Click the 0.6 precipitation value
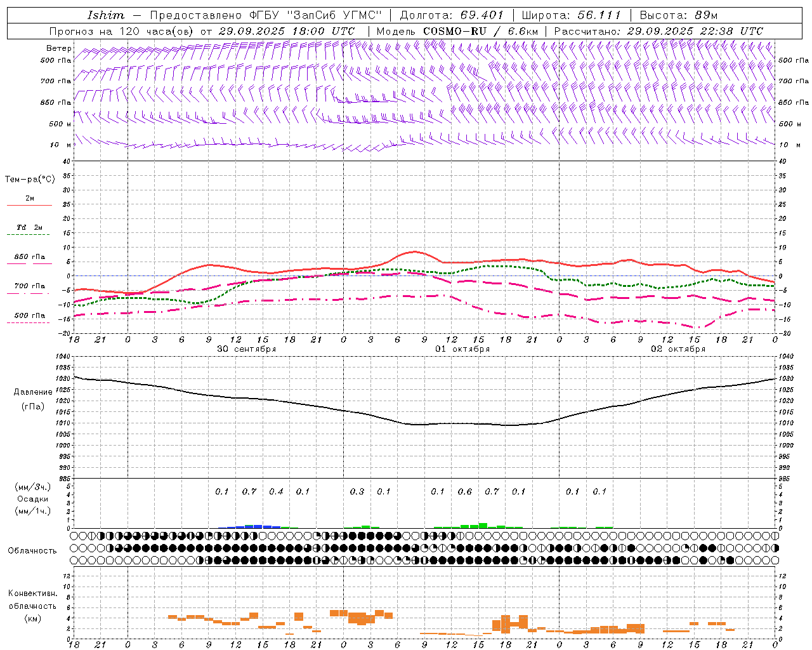The height and width of the screenshot is (650, 812). point(465,492)
